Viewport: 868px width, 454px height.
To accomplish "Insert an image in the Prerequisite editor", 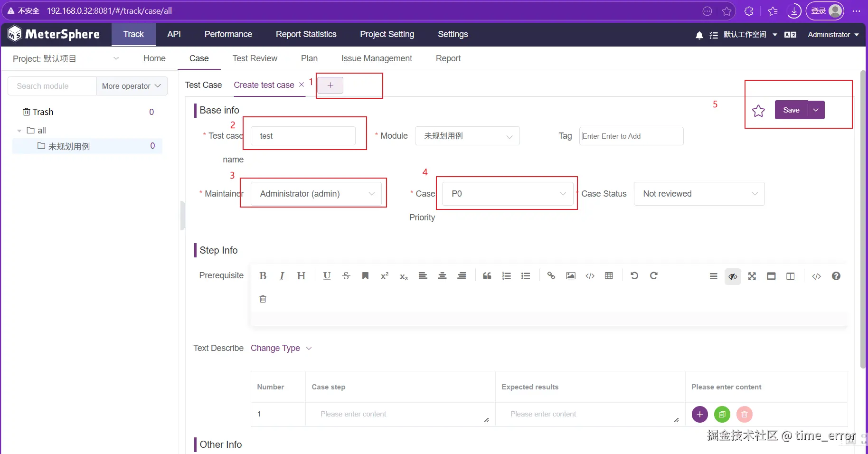I will coord(571,276).
